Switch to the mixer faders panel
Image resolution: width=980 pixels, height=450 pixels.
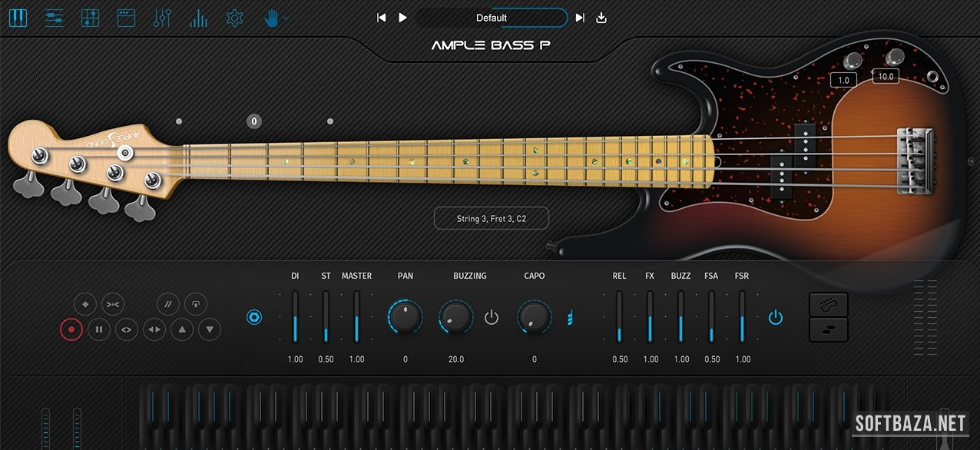(x=90, y=18)
